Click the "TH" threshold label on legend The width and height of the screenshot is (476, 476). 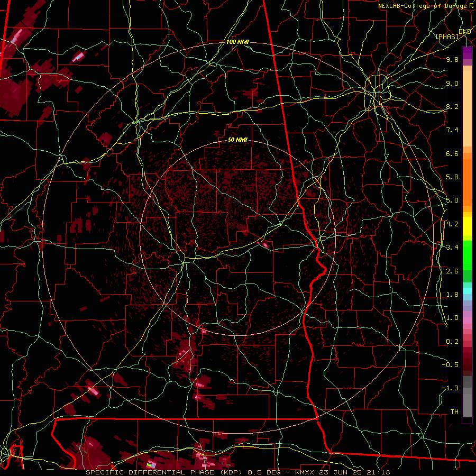(454, 412)
